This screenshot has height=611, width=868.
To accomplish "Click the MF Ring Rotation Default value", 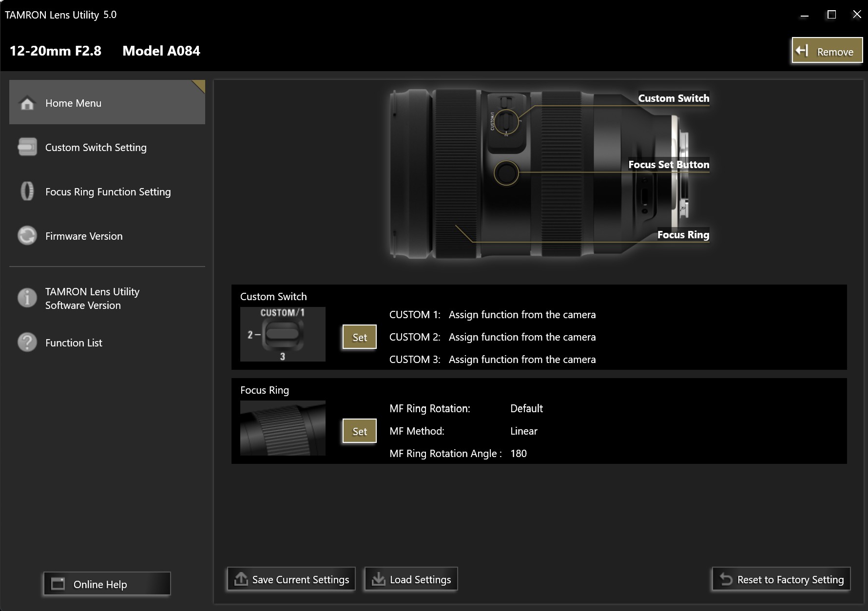I will tap(526, 408).
